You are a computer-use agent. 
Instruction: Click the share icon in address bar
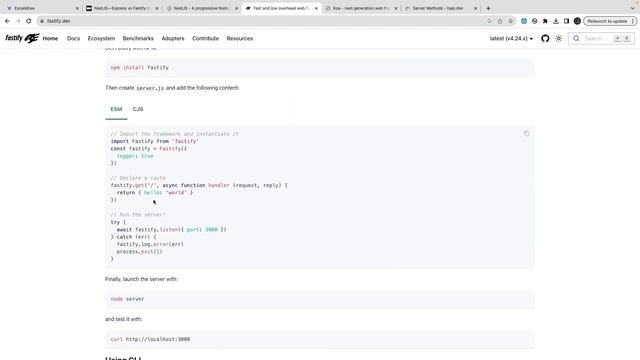coord(500,21)
